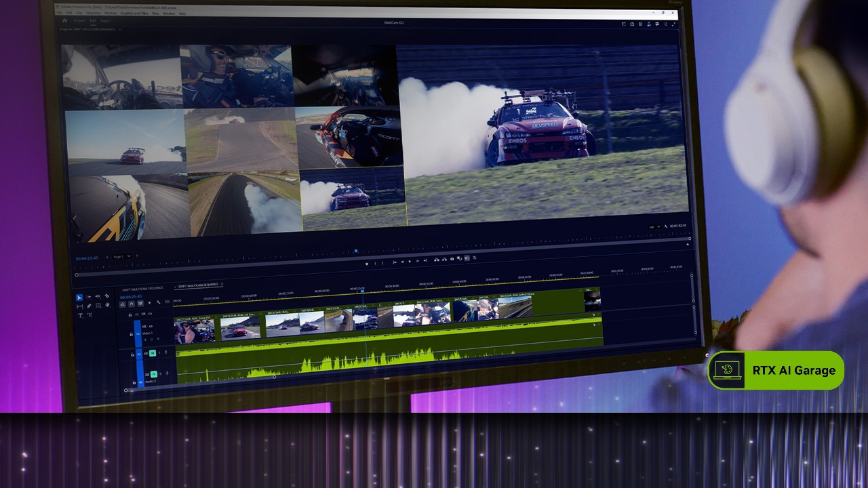Hide the Video 1 track output eye
Image resolution: width=868 pixels, height=488 pixels.
tap(151, 326)
